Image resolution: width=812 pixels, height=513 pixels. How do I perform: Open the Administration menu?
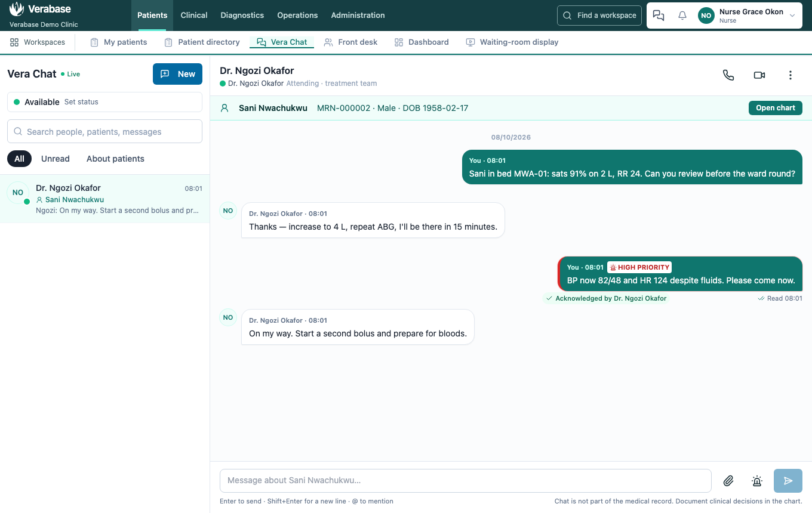click(x=358, y=16)
